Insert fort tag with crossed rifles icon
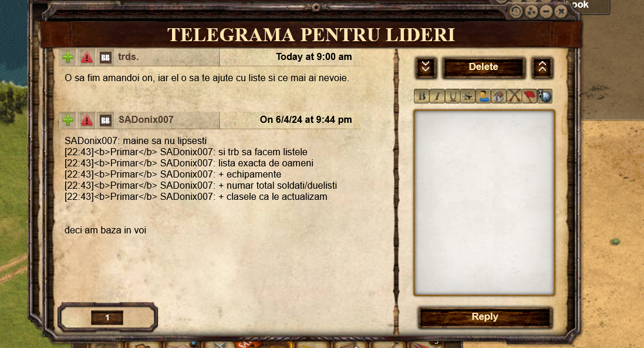 coord(514,96)
